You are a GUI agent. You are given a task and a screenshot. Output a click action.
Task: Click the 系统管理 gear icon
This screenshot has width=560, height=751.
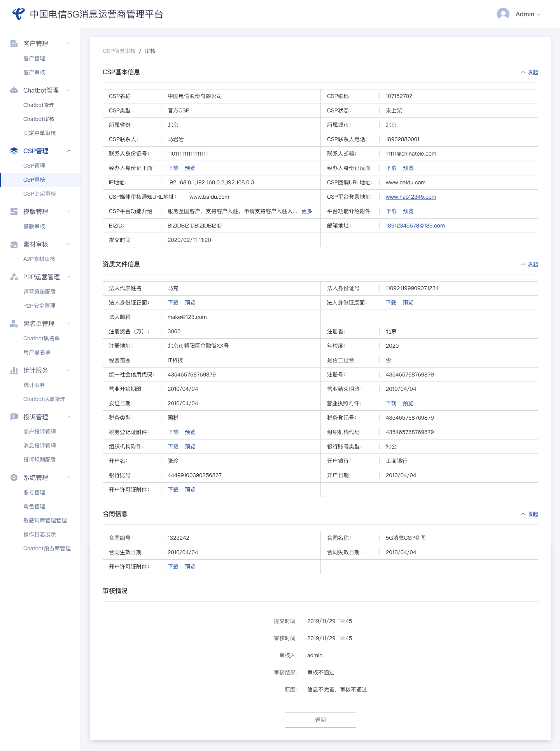[x=14, y=478]
